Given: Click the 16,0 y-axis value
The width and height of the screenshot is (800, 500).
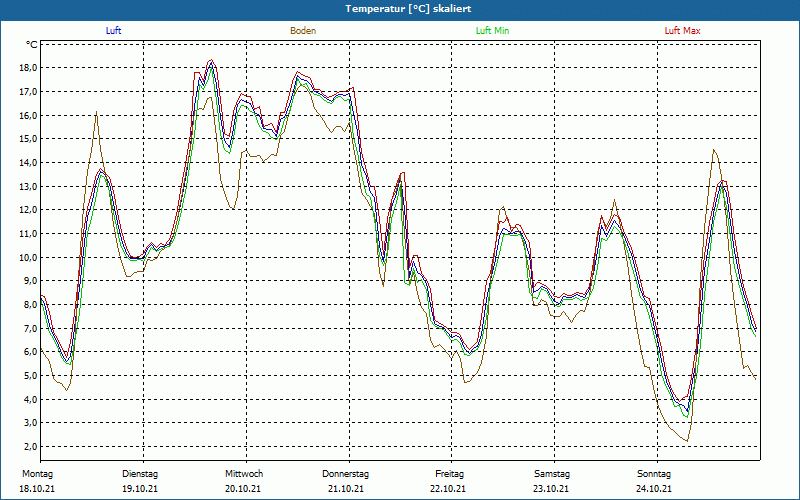Looking at the screenshot, I should click(29, 115).
